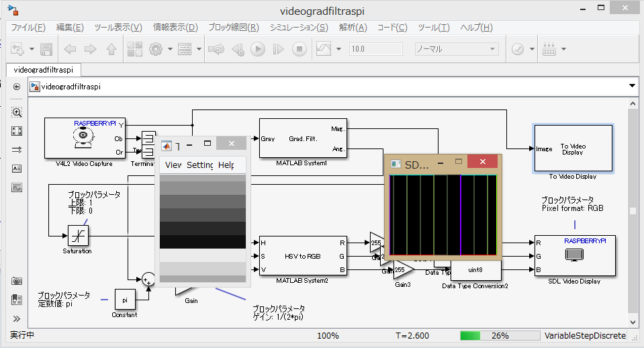Click the Up to Parent arrow
Viewport: 644px width, 348px height.
coord(111,49)
